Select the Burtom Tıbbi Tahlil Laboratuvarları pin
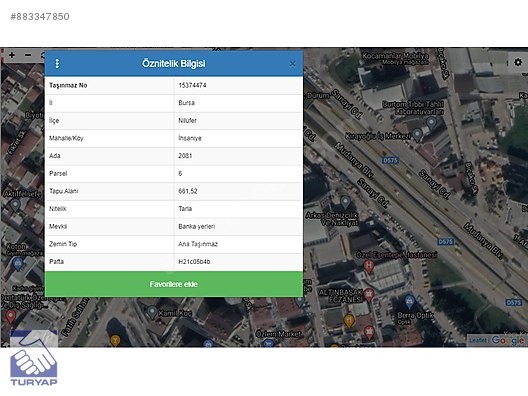Screen dimensions: 528x396 (x=431, y=122)
